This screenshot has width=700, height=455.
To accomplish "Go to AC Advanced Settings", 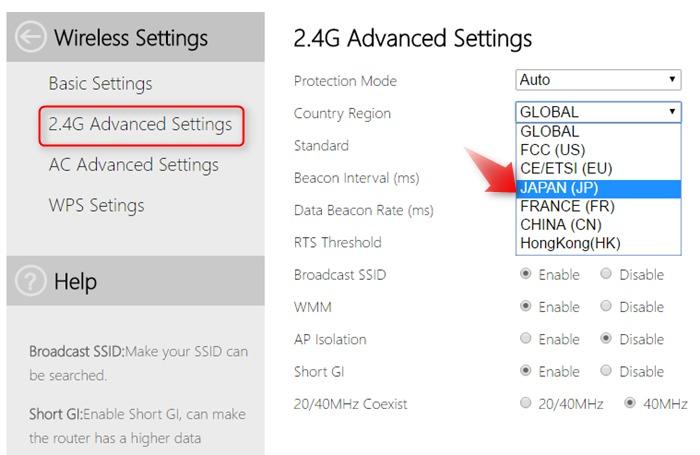I will (x=134, y=165).
